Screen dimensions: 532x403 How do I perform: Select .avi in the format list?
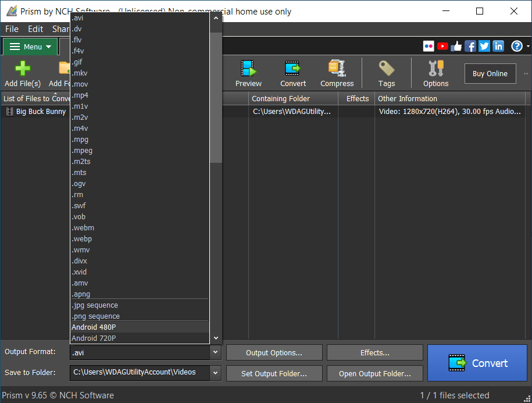(140, 18)
